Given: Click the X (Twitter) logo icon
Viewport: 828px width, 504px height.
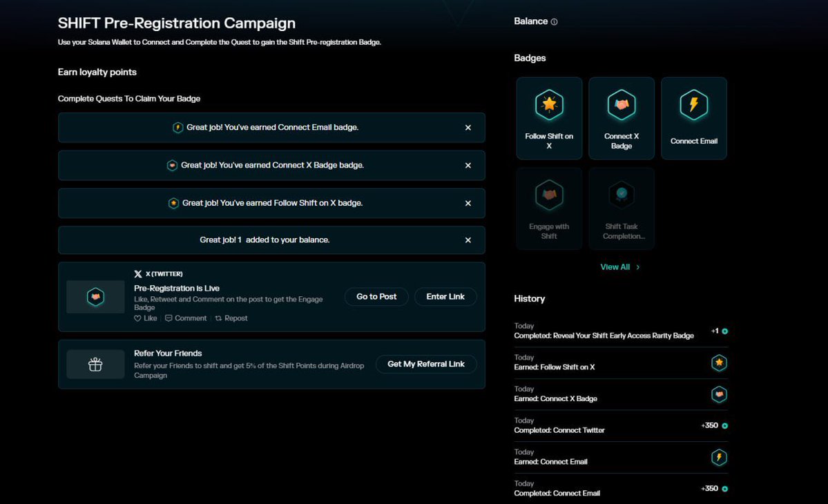Looking at the screenshot, I should (x=138, y=274).
